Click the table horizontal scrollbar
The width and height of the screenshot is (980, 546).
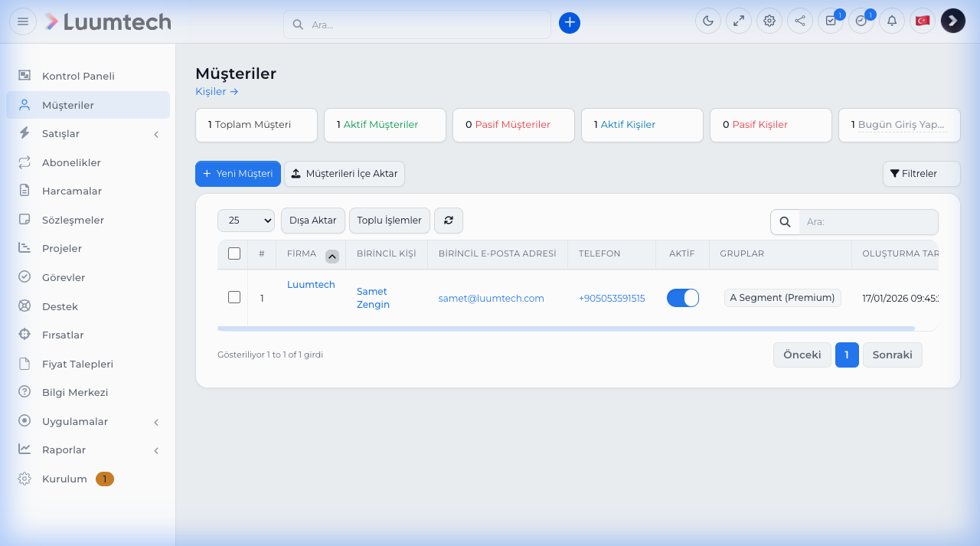coord(566,329)
